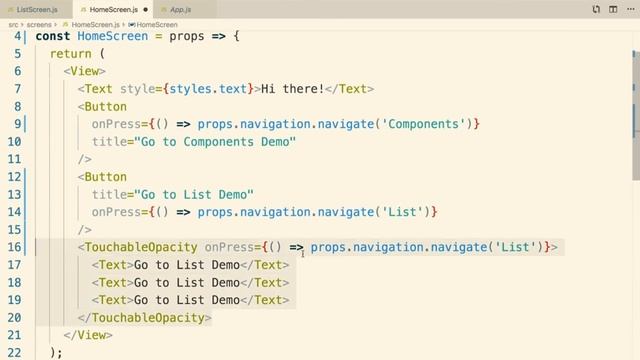
Task: Click the self-closing tag on line 15
Action: click(84, 229)
